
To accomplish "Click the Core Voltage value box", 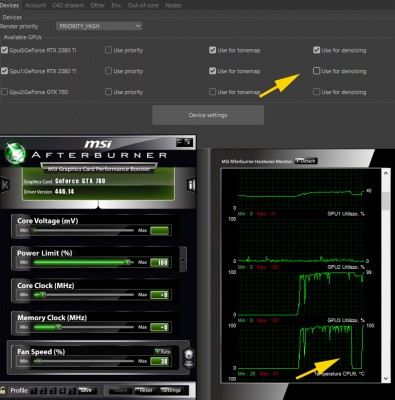I will (160, 230).
